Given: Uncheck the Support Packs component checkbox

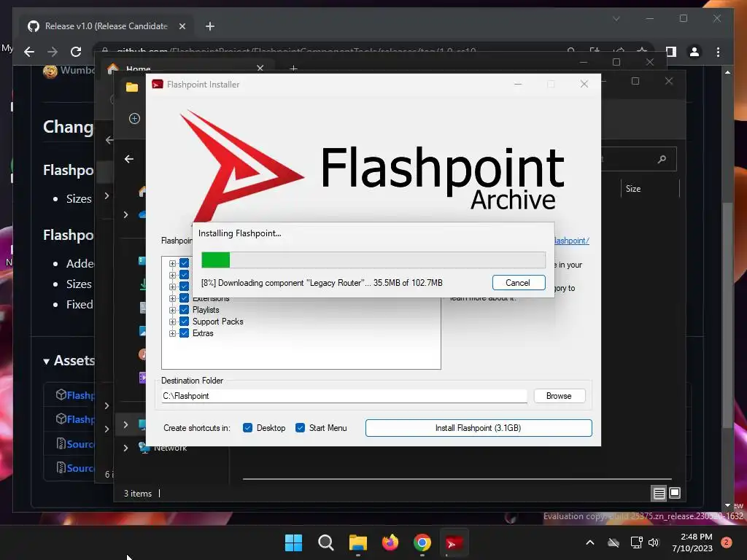Looking at the screenshot, I should click(x=185, y=322).
